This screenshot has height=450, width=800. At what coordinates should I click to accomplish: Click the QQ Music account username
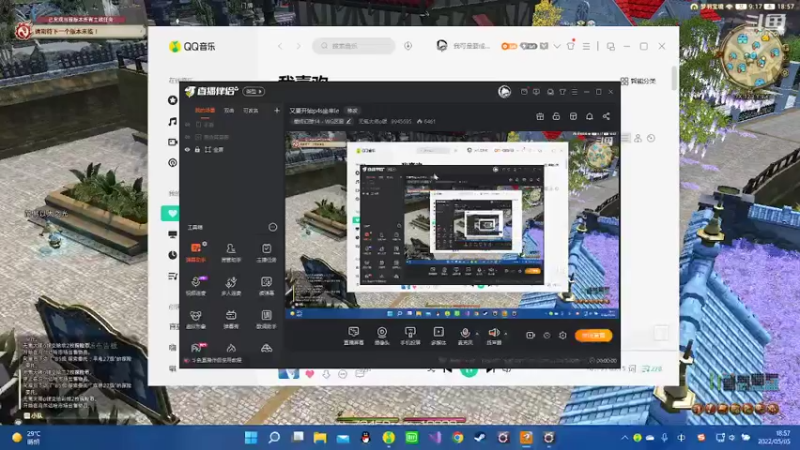coord(471,46)
